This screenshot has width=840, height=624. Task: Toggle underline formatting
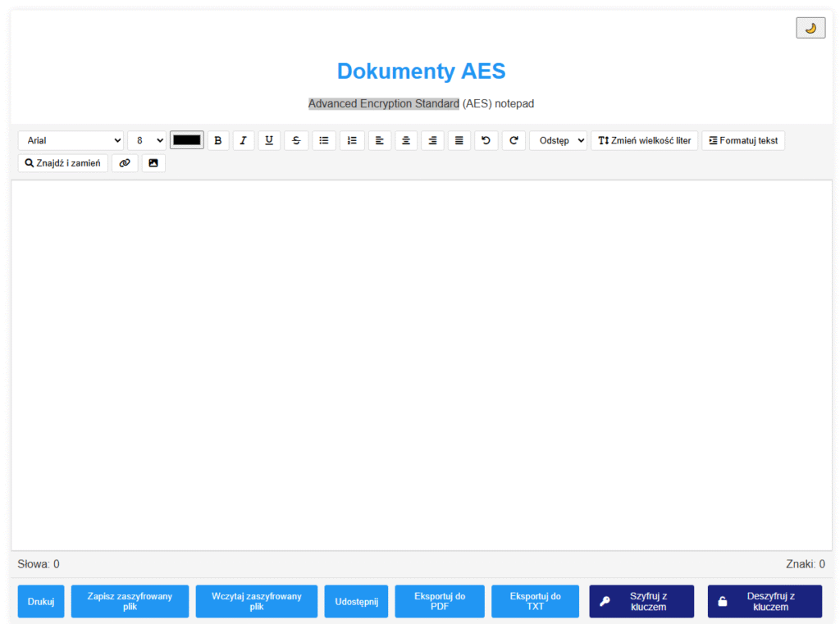pos(269,140)
